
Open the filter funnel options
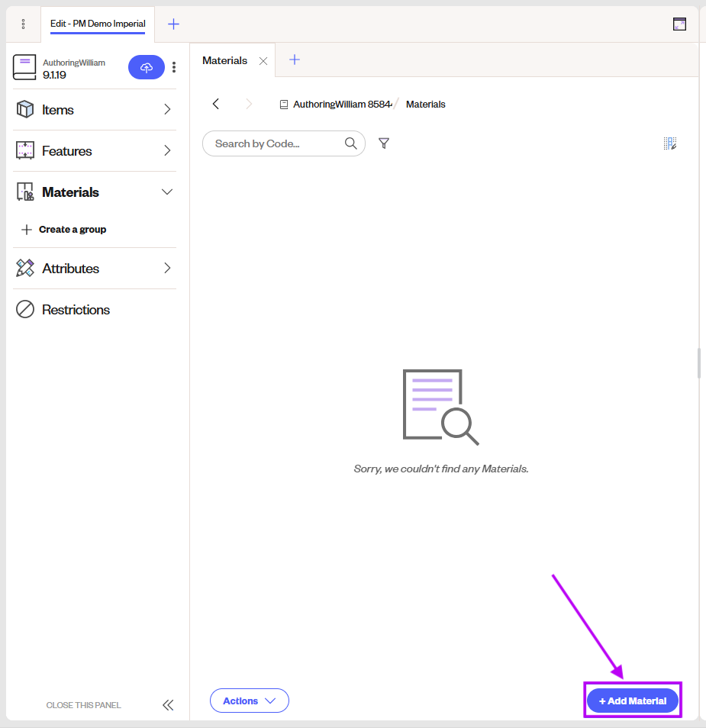pyautogui.click(x=384, y=143)
